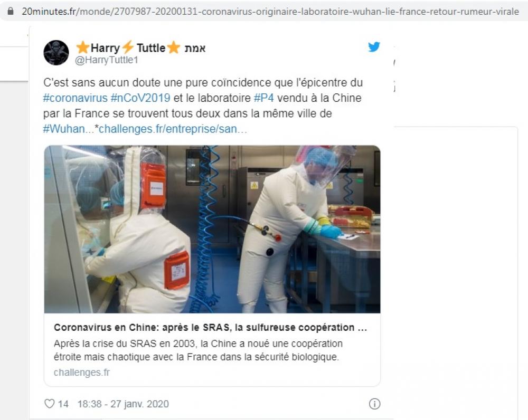Open the tweet timestamp 18:38 - 27 janv. 2020

[x=123, y=404]
